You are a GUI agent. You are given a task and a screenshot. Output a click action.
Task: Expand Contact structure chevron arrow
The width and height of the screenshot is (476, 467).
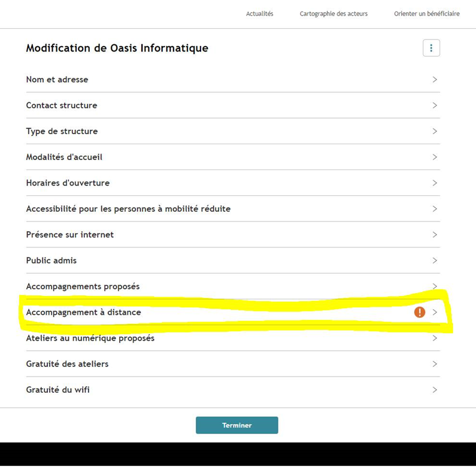(435, 105)
